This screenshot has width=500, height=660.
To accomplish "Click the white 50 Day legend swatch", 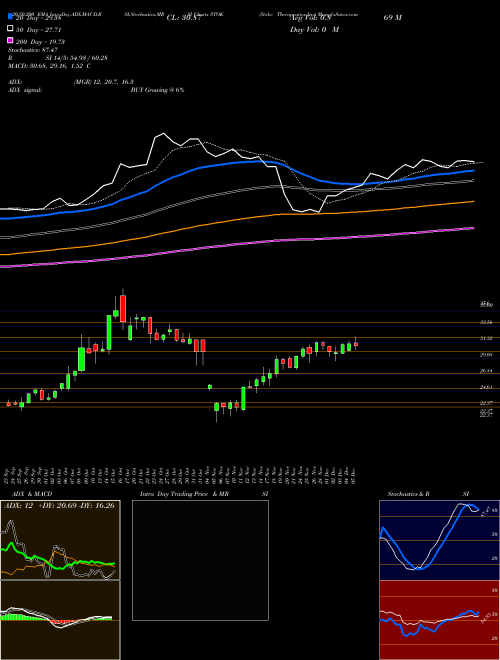I will (x=10, y=29).
